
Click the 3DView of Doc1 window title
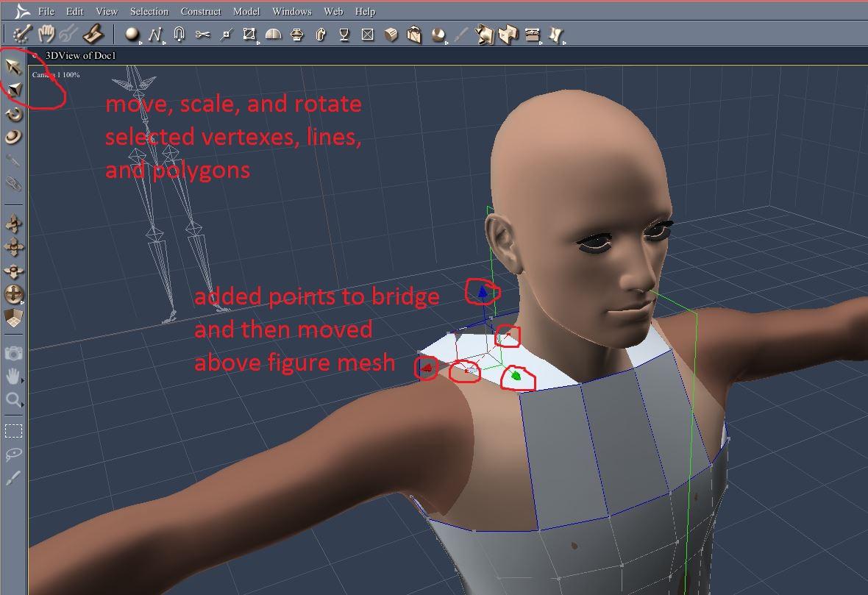(81, 55)
